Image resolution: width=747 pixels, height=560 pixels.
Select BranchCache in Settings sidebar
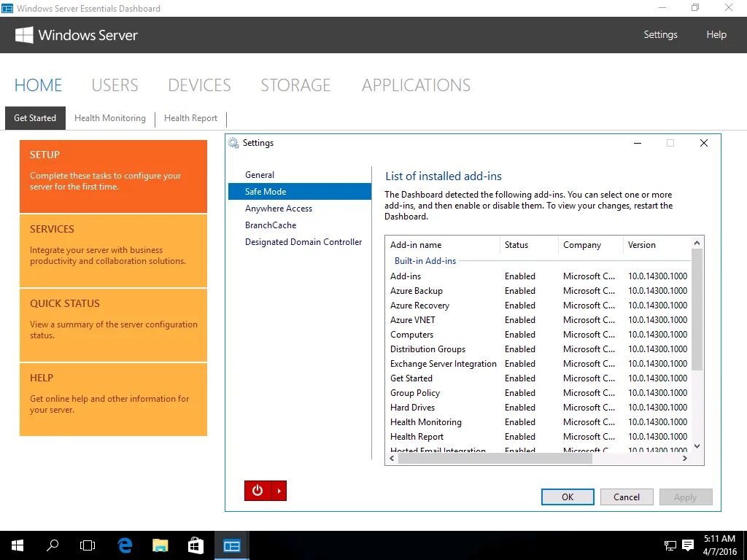point(300,225)
